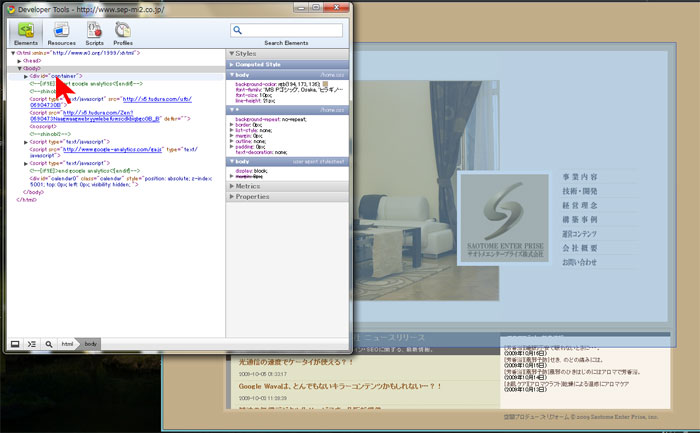Open the Profiles panel

(123, 33)
